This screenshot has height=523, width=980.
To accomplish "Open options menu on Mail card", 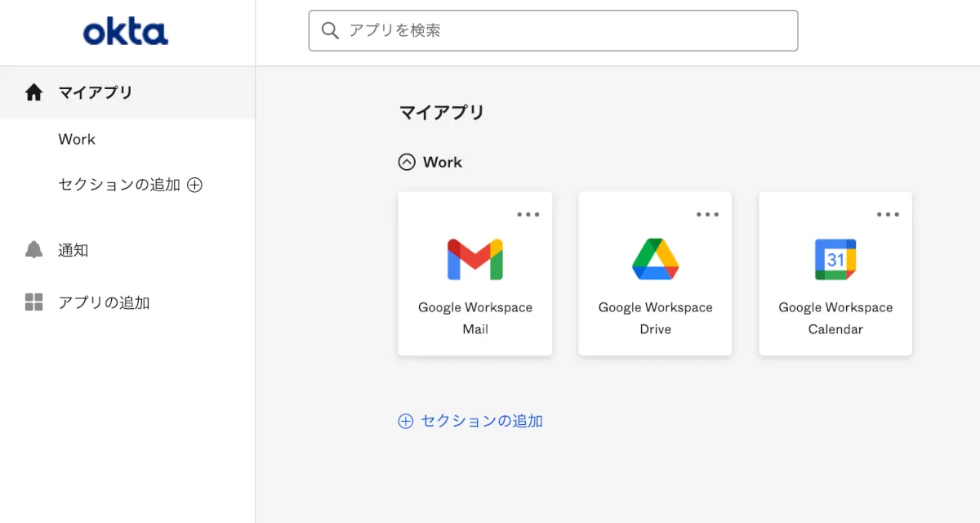I will point(528,214).
